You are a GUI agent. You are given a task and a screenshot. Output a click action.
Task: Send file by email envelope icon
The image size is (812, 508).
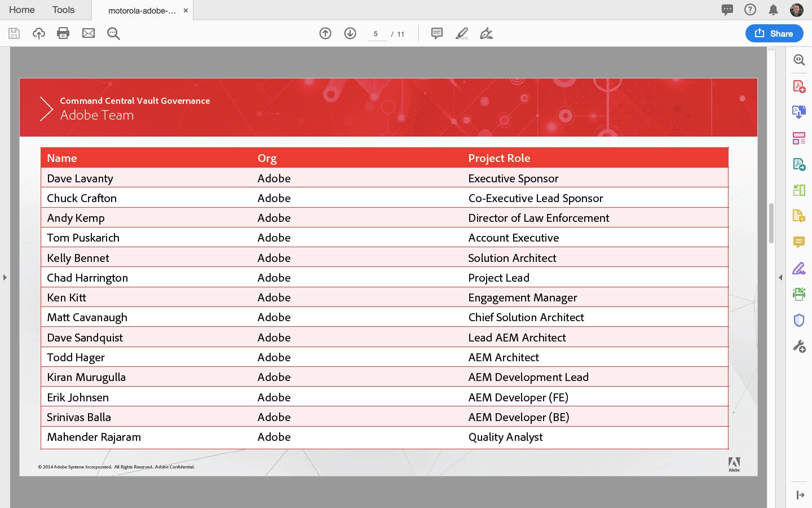point(89,33)
